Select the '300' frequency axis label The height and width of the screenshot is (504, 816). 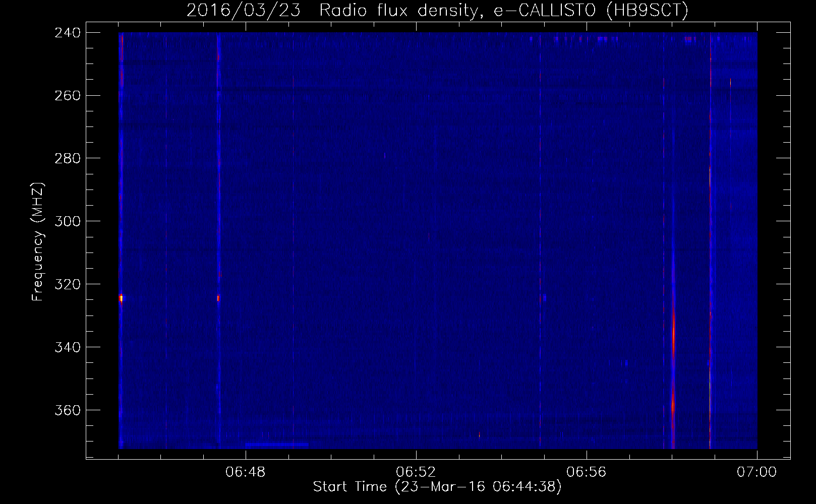click(67, 222)
